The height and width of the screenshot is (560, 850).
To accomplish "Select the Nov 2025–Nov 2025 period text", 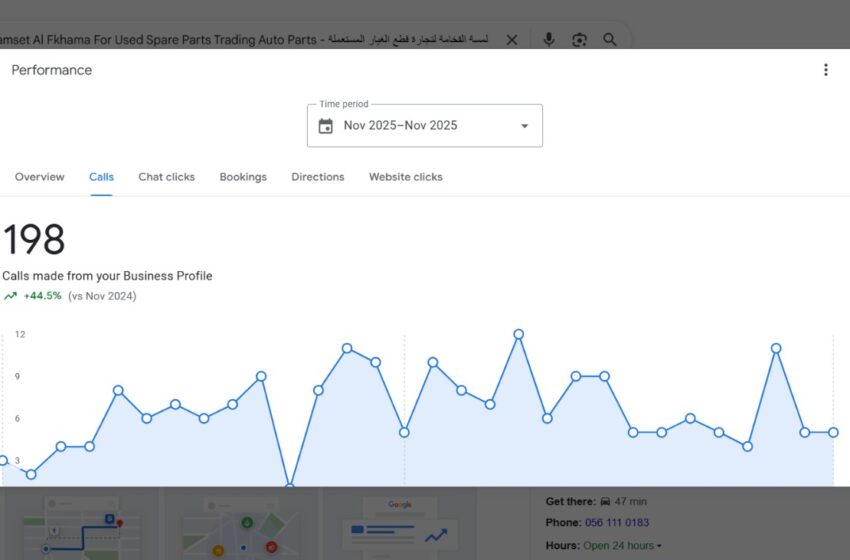I will [400, 126].
